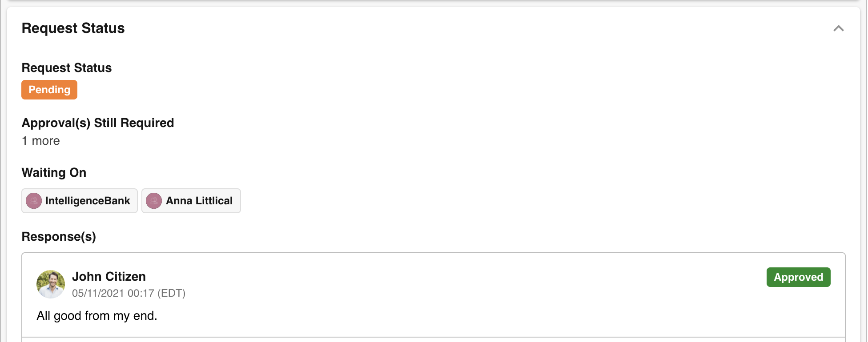The height and width of the screenshot is (342, 868).
Task: Click IntelligenceBank's avatar icon
Action: [x=34, y=201]
